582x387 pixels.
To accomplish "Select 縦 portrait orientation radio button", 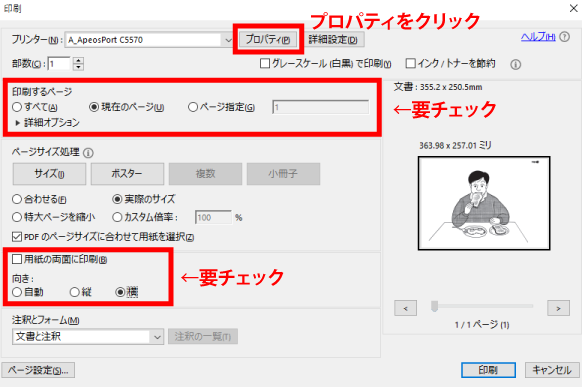I will click(x=75, y=292).
